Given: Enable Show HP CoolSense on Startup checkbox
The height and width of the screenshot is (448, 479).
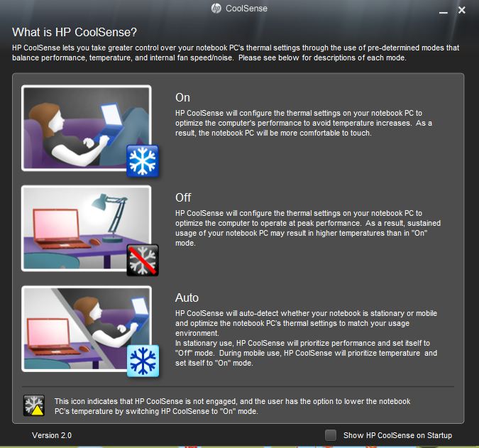Looking at the screenshot, I should coord(331,435).
